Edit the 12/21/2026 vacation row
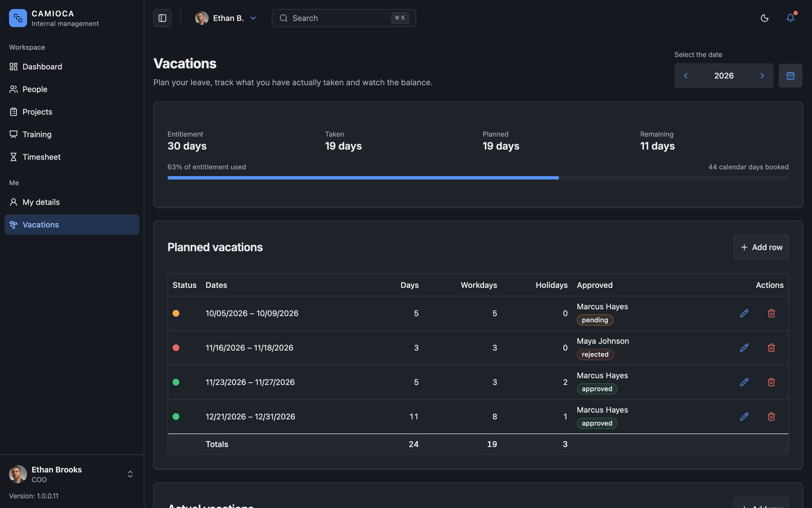The width and height of the screenshot is (812, 508). pyautogui.click(x=744, y=417)
